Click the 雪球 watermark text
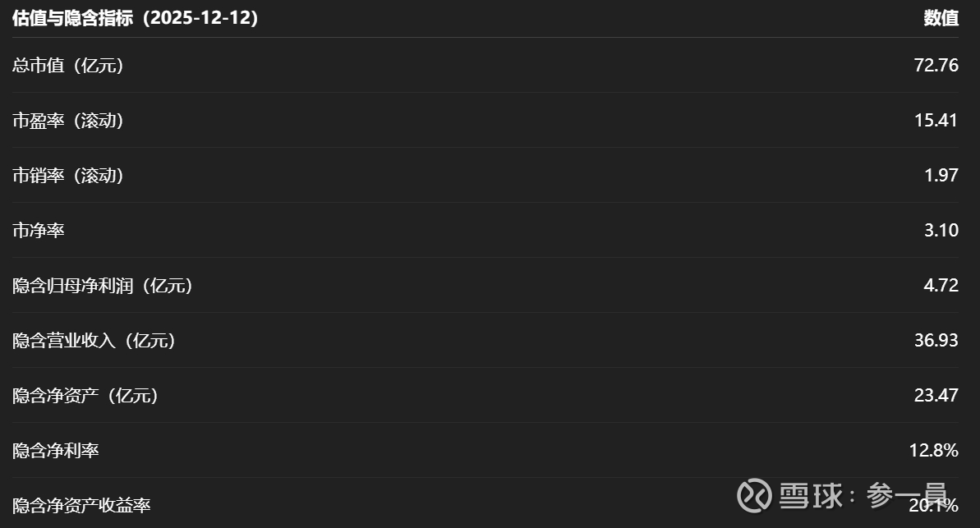 tap(807, 495)
